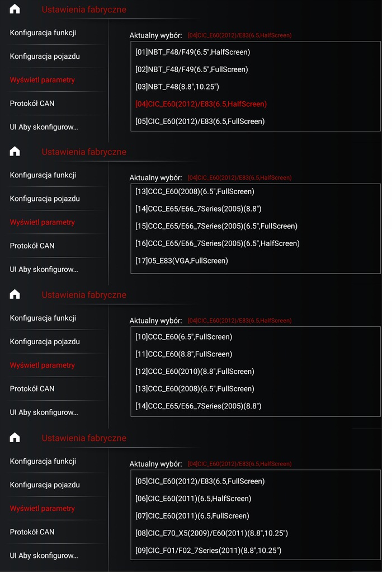Click home icon in panel listing option [17]05_E83
Viewport: 392px width, 573px height.
coord(15,152)
